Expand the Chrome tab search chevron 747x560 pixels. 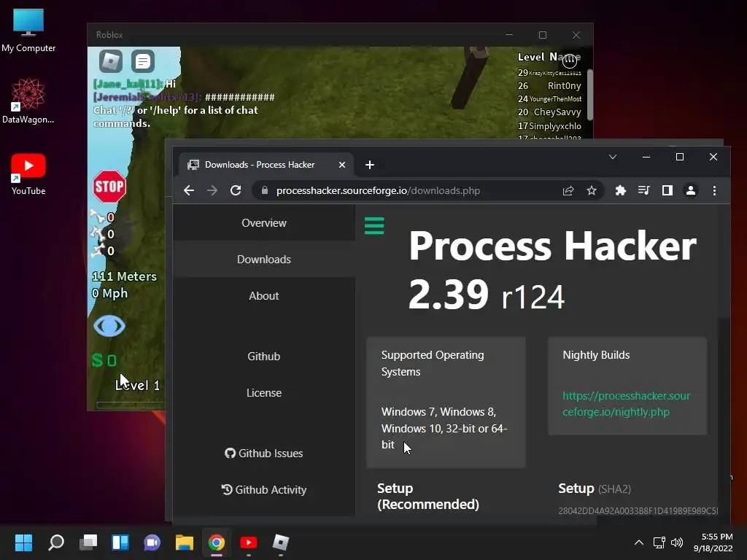point(613,157)
